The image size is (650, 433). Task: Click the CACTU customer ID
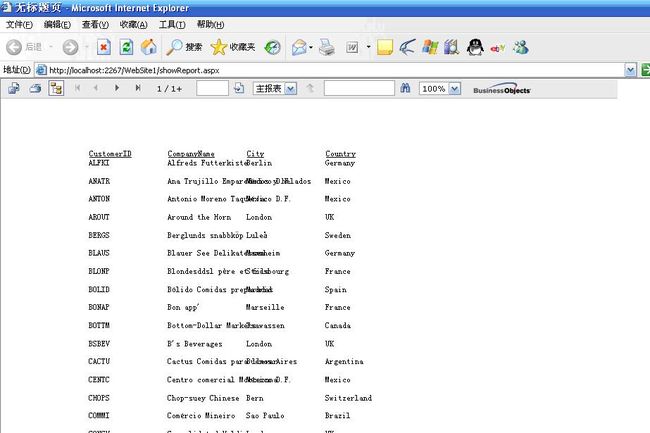click(99, 361)
